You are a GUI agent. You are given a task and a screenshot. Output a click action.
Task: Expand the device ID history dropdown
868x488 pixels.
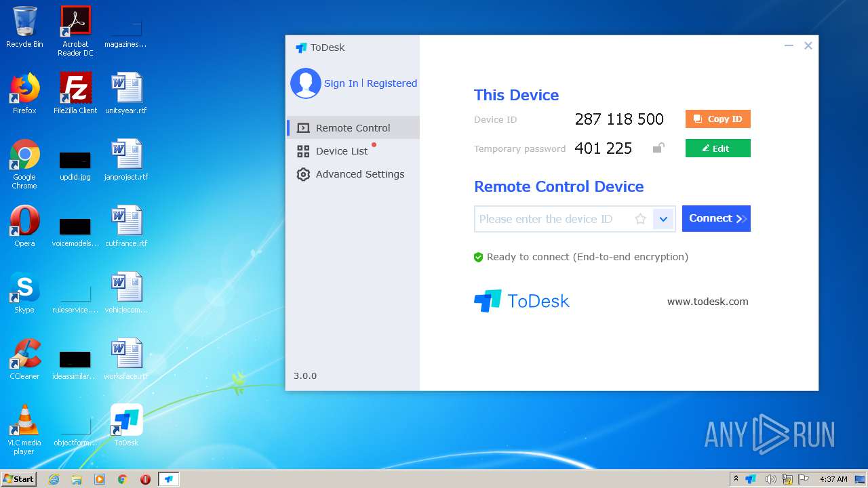pyautogui.click(x=663, y=219)
